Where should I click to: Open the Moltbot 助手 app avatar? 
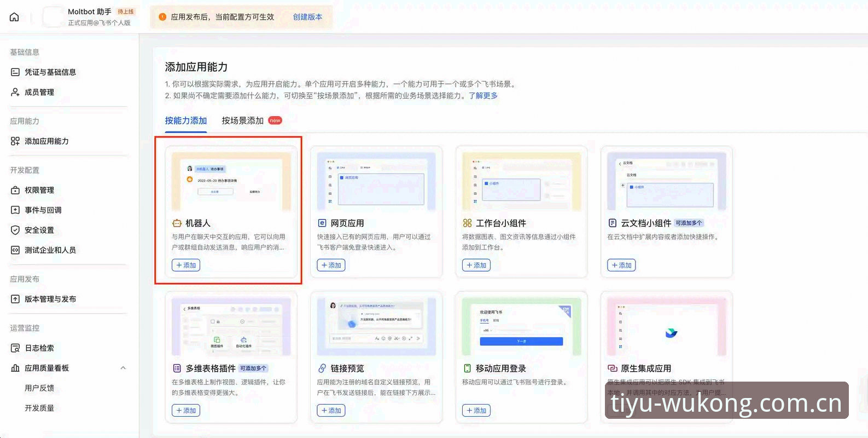53,17
